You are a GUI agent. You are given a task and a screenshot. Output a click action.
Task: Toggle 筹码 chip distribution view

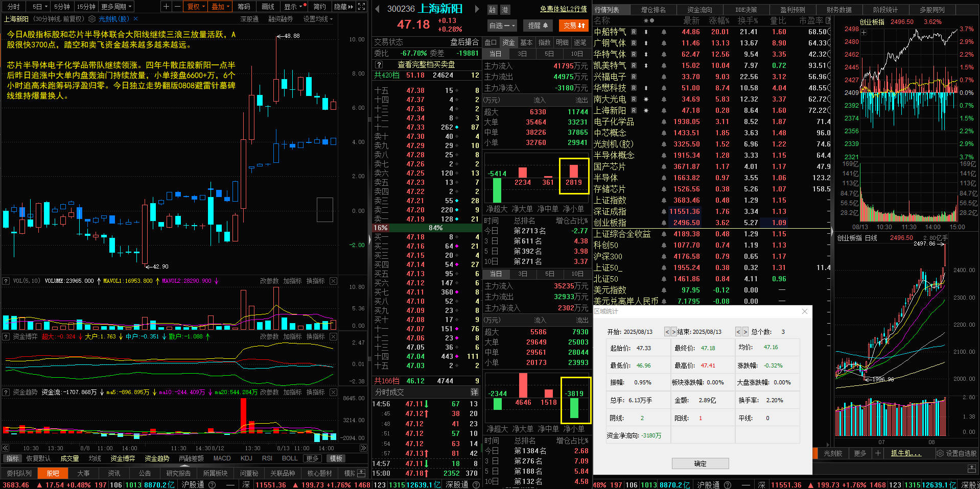244,7
